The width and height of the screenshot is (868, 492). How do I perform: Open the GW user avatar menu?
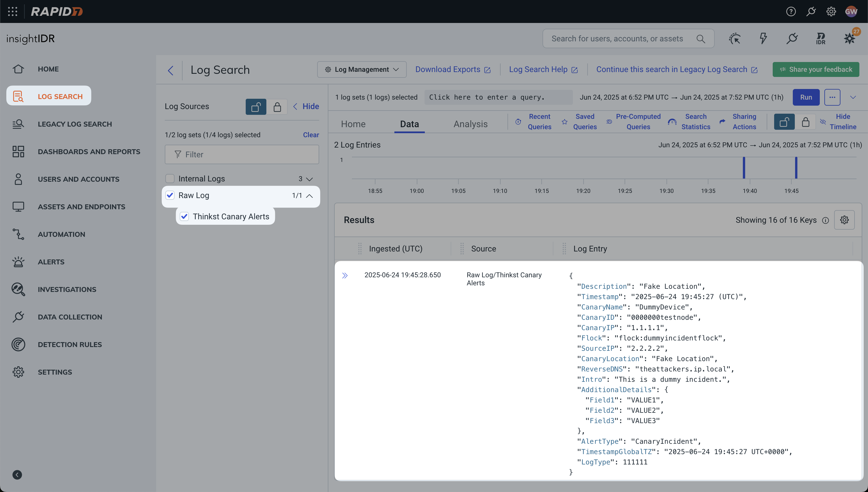point(851,11)
